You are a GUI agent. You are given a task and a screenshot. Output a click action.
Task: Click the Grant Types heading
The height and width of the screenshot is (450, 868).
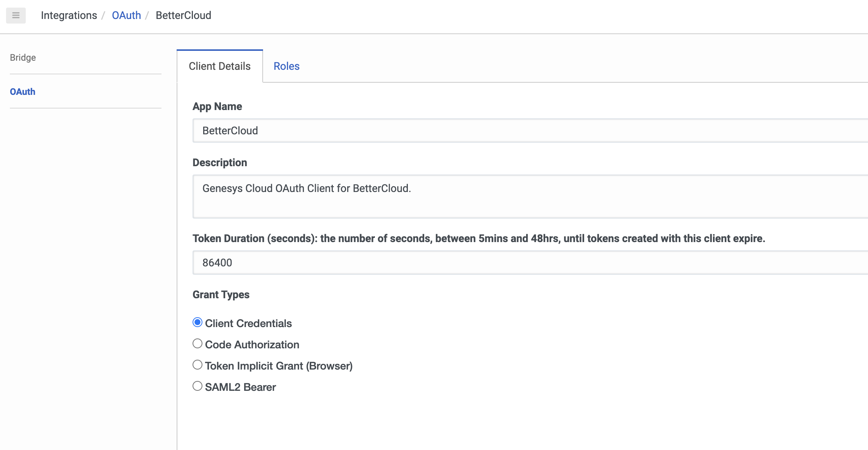(x=221, y=294)
